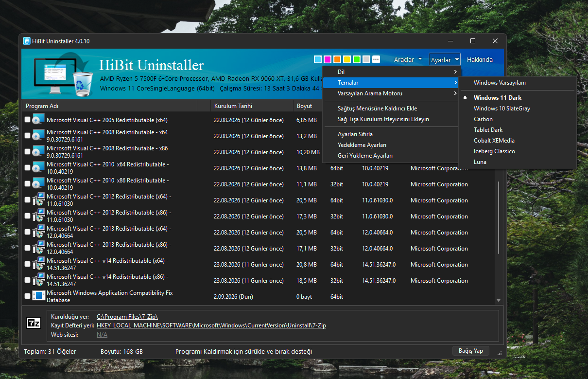This screenshot has height=379, width=588.
Task: Click the Visual C++ 2013 Redistributable (x64) installer icon
Action: click(38, 232)
